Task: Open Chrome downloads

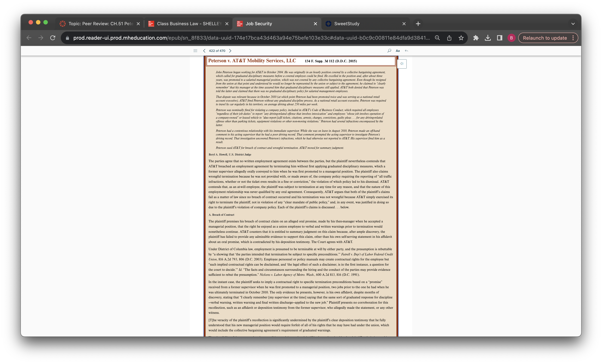Action: pos(488,38)
